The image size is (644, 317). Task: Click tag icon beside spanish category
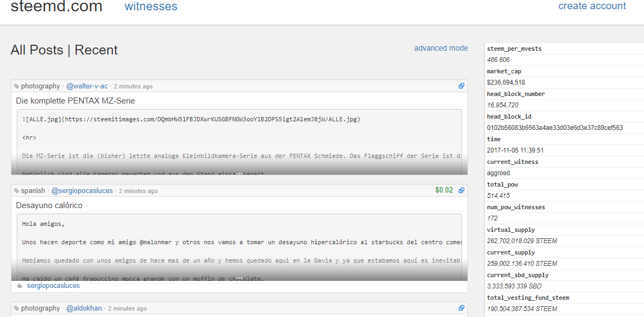click(16, 191)
